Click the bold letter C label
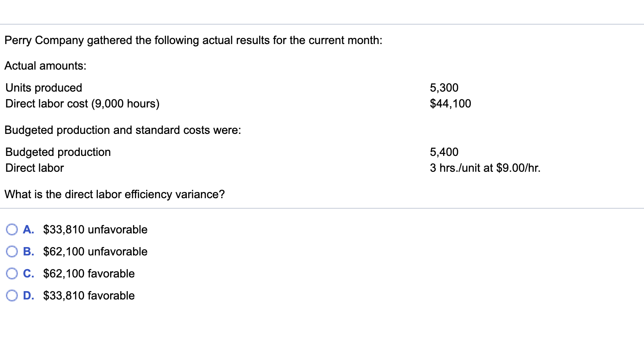This screenshot has width=644, height=362. [x=28, y=273]
